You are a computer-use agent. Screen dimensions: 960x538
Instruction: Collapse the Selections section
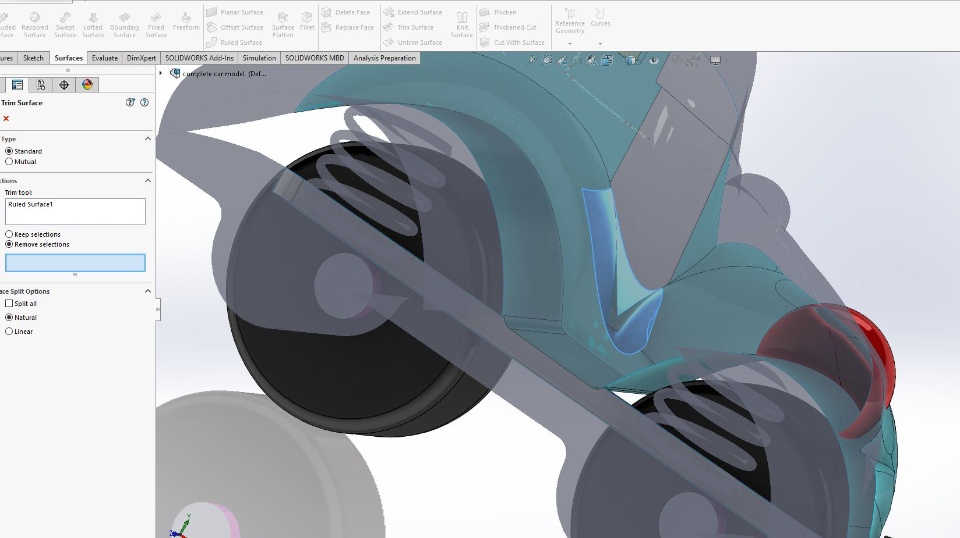coord(148,181)
